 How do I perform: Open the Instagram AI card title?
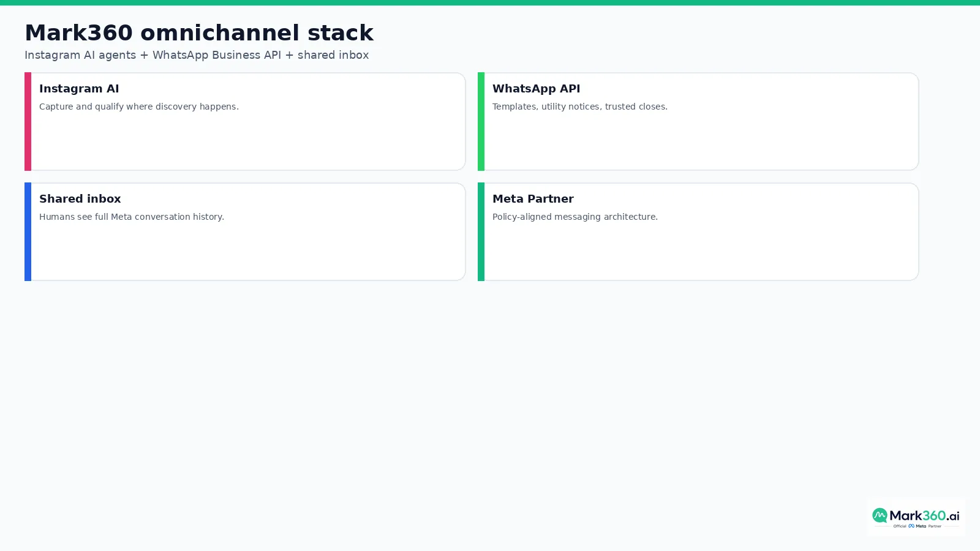coord(79,89)
